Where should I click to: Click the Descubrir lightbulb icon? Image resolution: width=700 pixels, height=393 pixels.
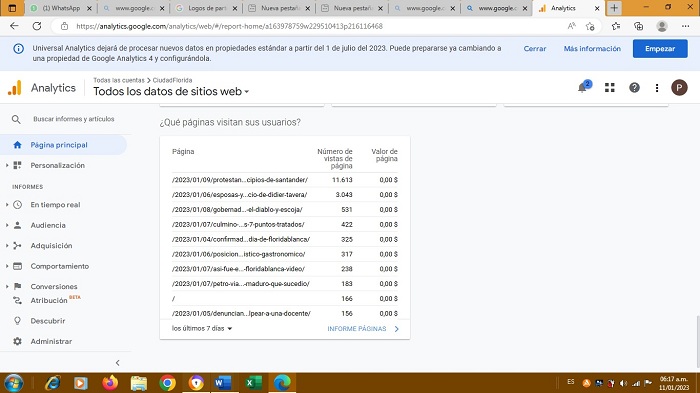tap(17, 321)
